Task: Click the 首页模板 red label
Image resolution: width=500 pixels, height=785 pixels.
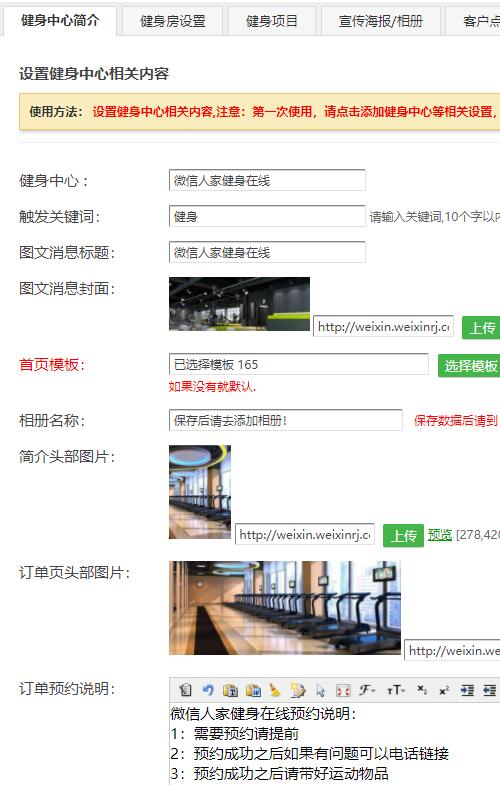Action: click(x=52, y=364)
